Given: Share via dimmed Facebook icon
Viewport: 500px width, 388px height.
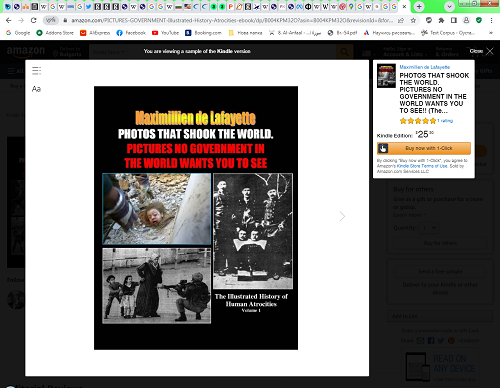Looking at the screenshot, I should pos(431,341).
